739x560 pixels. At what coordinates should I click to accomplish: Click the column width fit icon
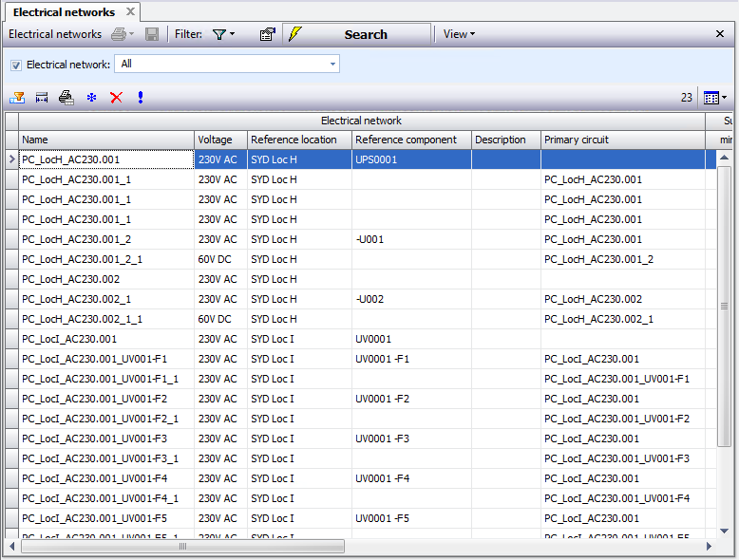pyautogui.click(x=42, y=98)
